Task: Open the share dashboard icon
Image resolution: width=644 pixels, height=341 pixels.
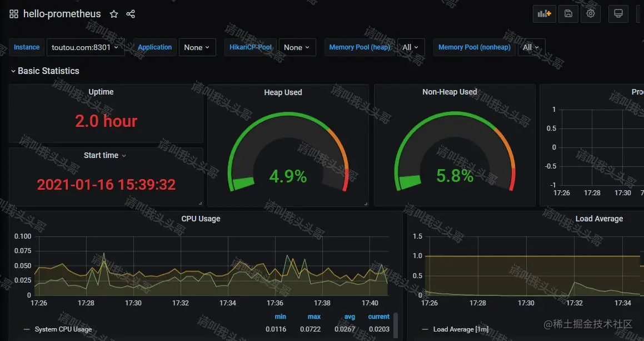Action: click(130, 14)
